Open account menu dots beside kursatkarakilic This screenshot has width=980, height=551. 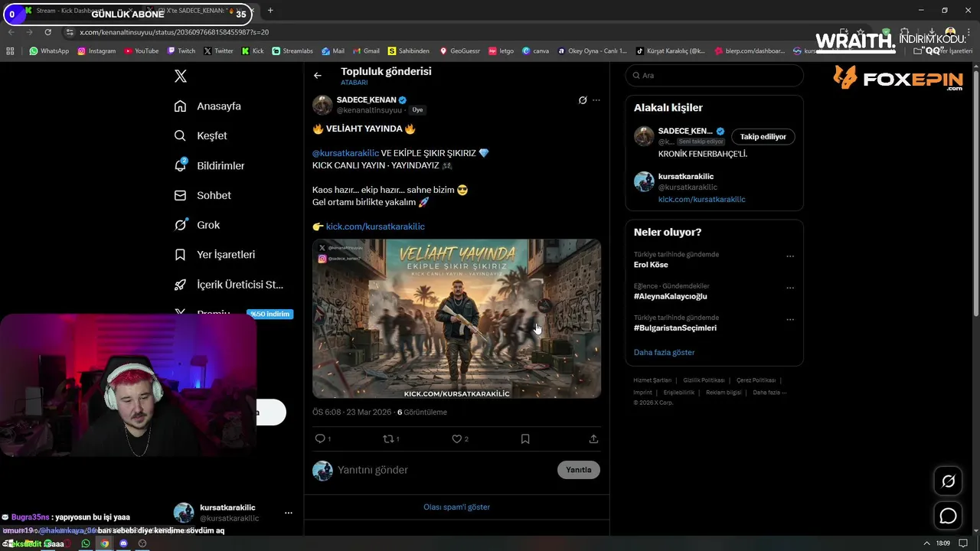(x=289, y=513)
